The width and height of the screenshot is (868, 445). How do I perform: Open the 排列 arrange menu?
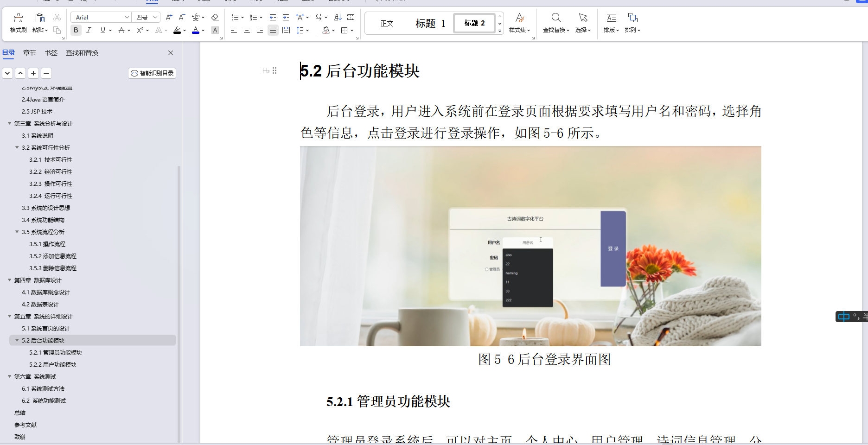tap(632, 23)
